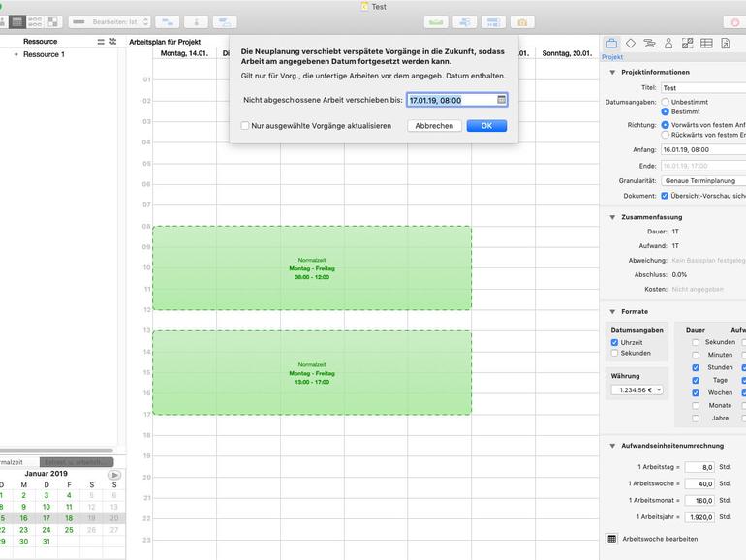Check the Sekunden checkbox under Datumsangaben

click(x=614, y=353)
